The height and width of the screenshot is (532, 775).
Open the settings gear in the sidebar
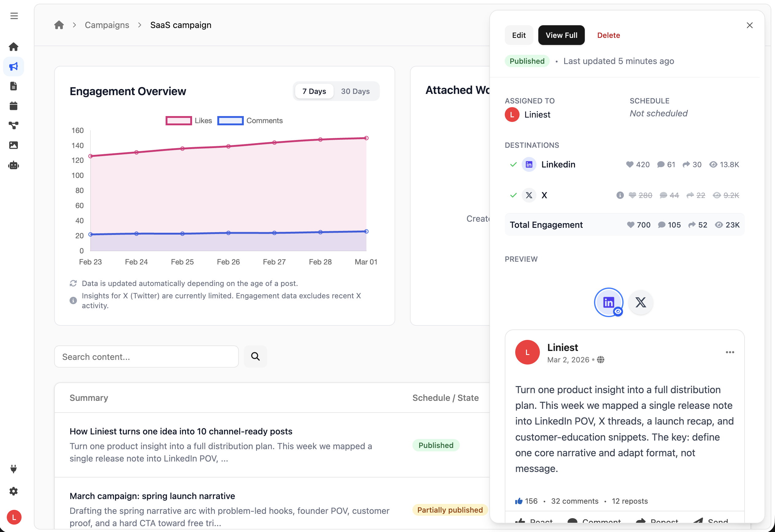point(14,491)
